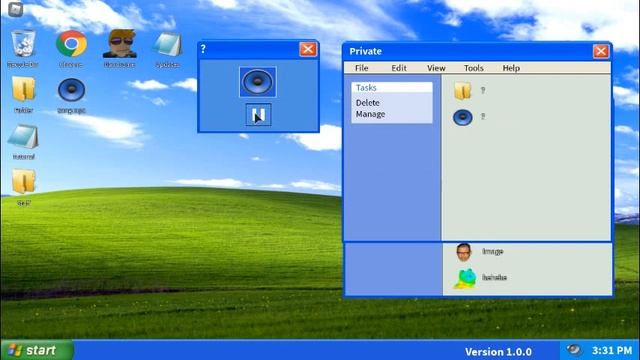Open the Help menu in Private window
Screen dimensions: 640x360
511,68
